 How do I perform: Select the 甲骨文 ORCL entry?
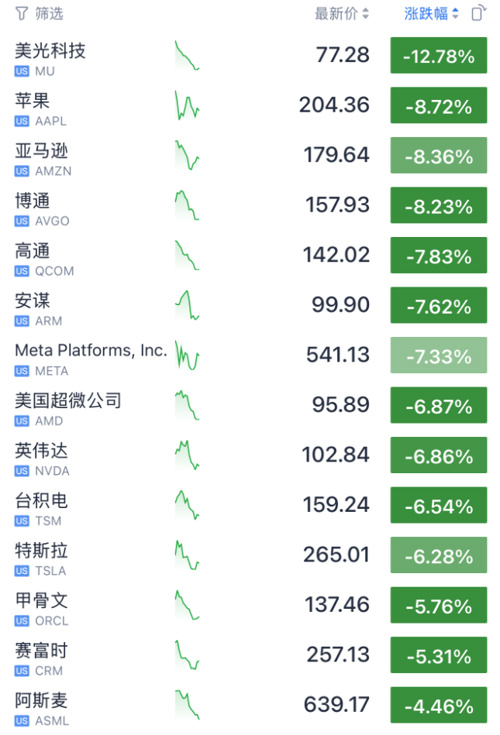[x=250, y=606]
